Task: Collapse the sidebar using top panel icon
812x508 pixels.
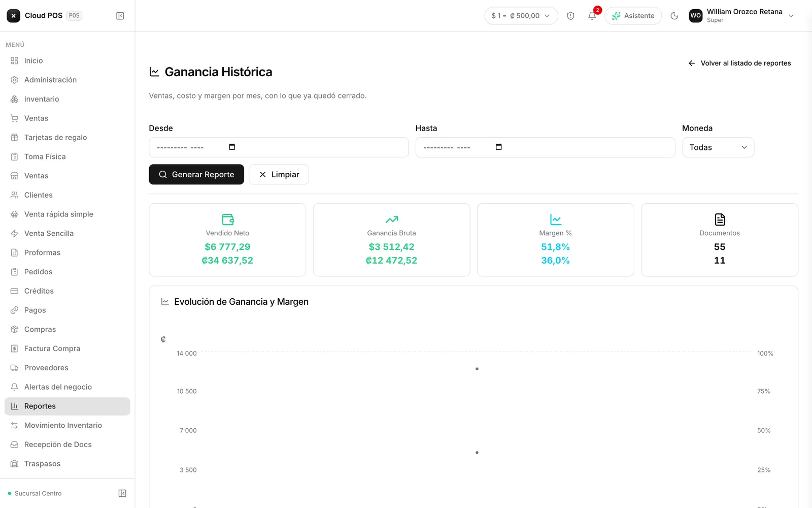Action: tap(120, 16)
